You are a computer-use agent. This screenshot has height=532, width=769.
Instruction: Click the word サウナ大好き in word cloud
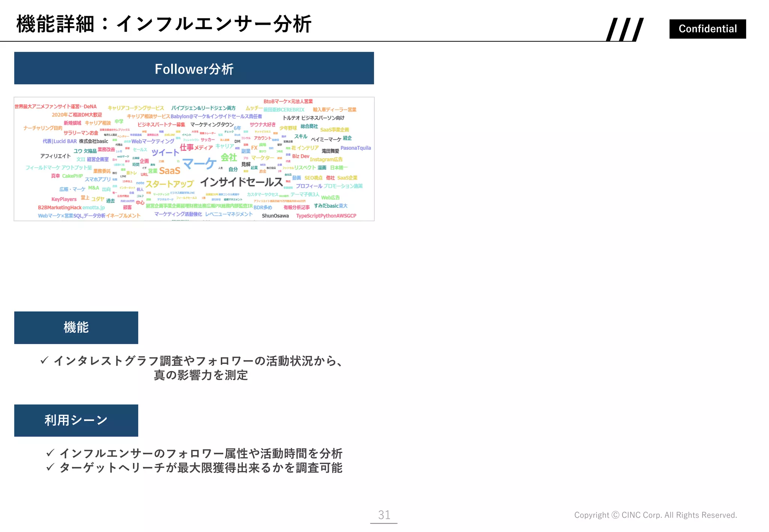click(263, 125)
